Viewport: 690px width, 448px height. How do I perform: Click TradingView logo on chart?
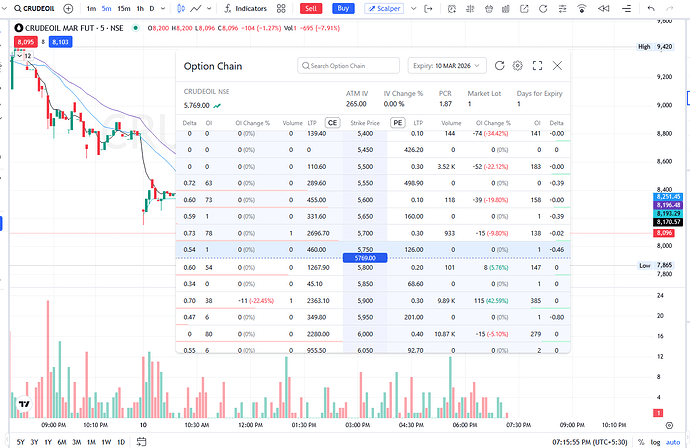coord(24,404)
